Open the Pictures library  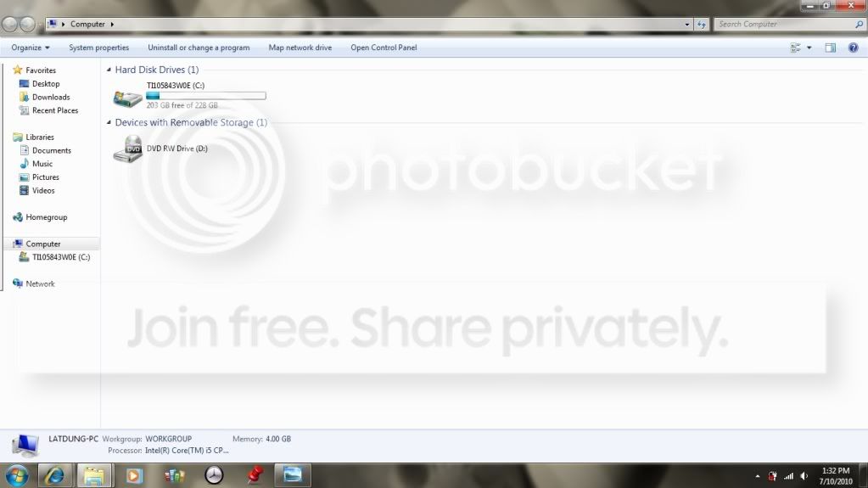45,177
